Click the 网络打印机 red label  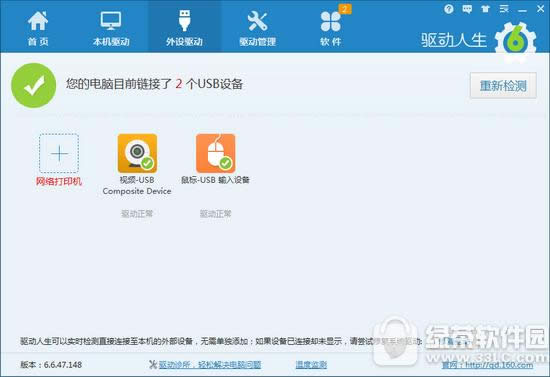59,181
